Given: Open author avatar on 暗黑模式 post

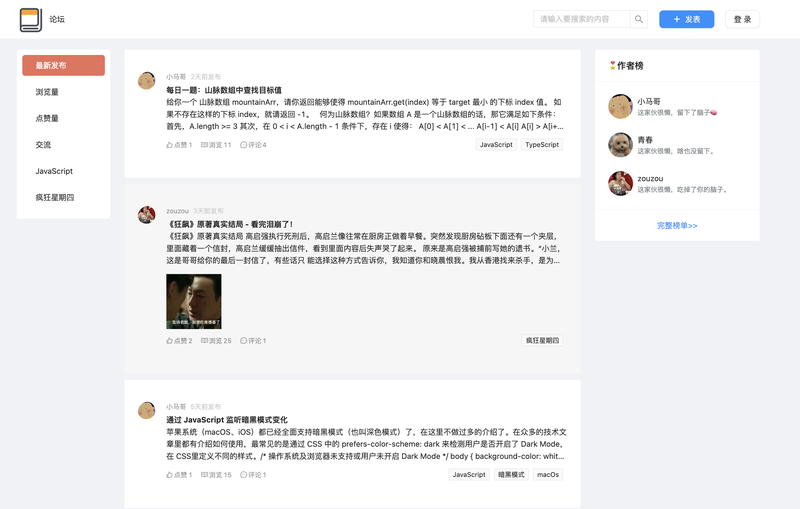Looking at the screenshot, I should pos(146,410).
